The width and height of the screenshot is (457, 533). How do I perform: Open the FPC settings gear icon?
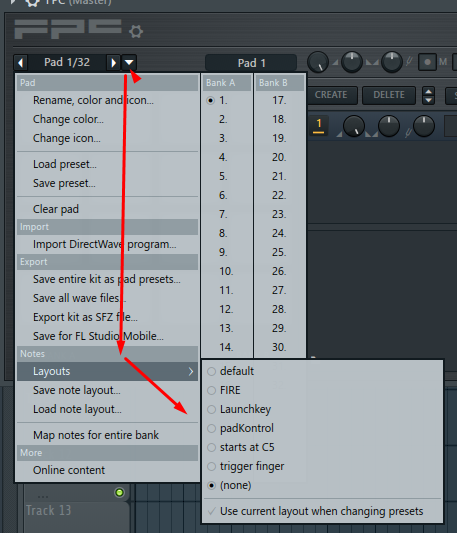136,32
